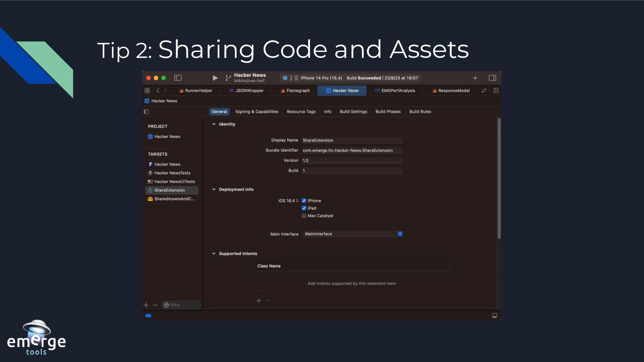Screen dimensions: 644x362
Task: Toggle the inspector panel icon at top right
Action: click(492, 78)
